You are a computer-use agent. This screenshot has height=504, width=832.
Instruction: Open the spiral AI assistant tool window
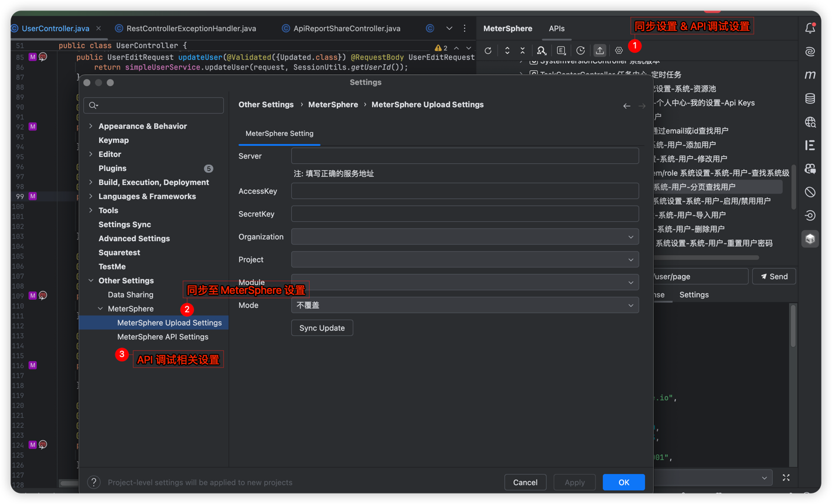(810, 52)
